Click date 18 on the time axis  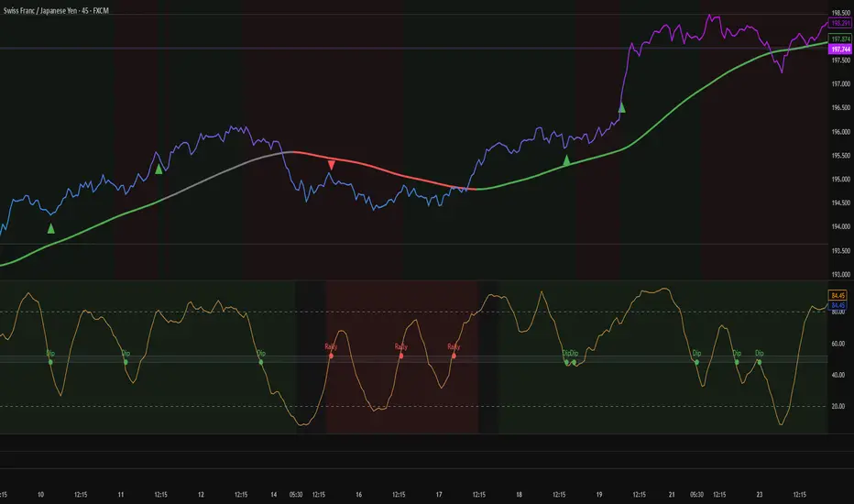(x=519, y=495)
